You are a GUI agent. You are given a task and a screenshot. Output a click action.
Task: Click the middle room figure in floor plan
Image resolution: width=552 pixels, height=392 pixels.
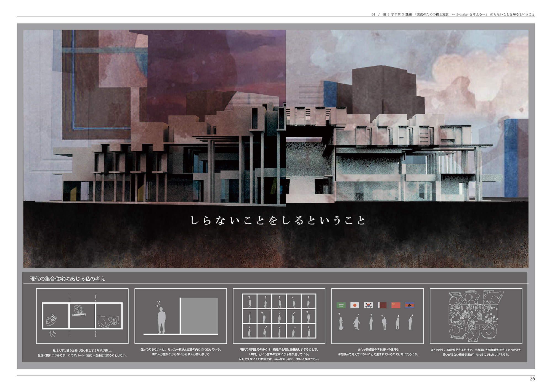click(79, 311)
